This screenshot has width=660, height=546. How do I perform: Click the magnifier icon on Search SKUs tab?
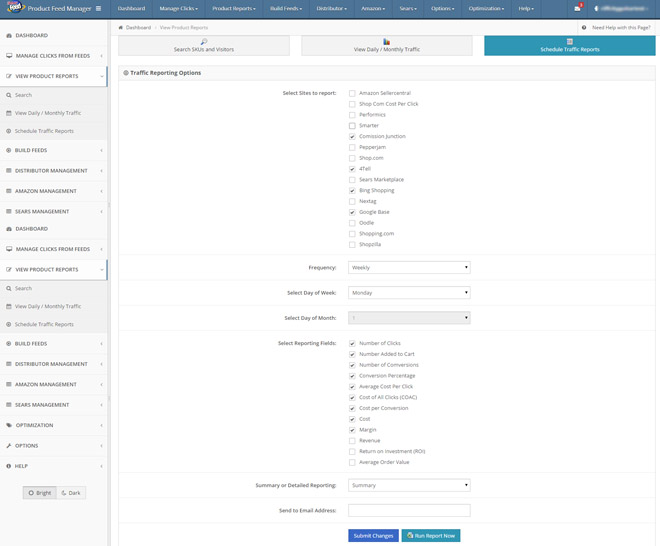(203, 42)
